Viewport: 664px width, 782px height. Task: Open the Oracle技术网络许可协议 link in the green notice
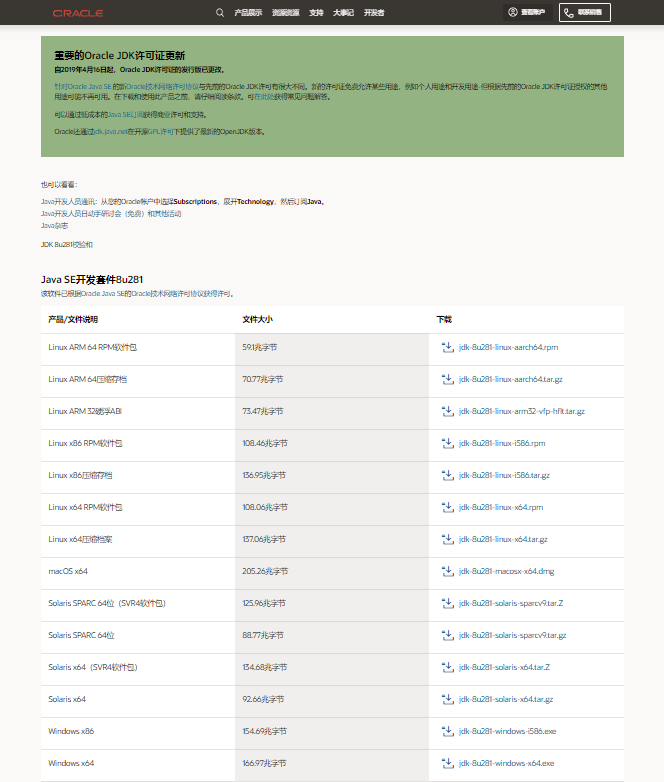pos(162,86)
